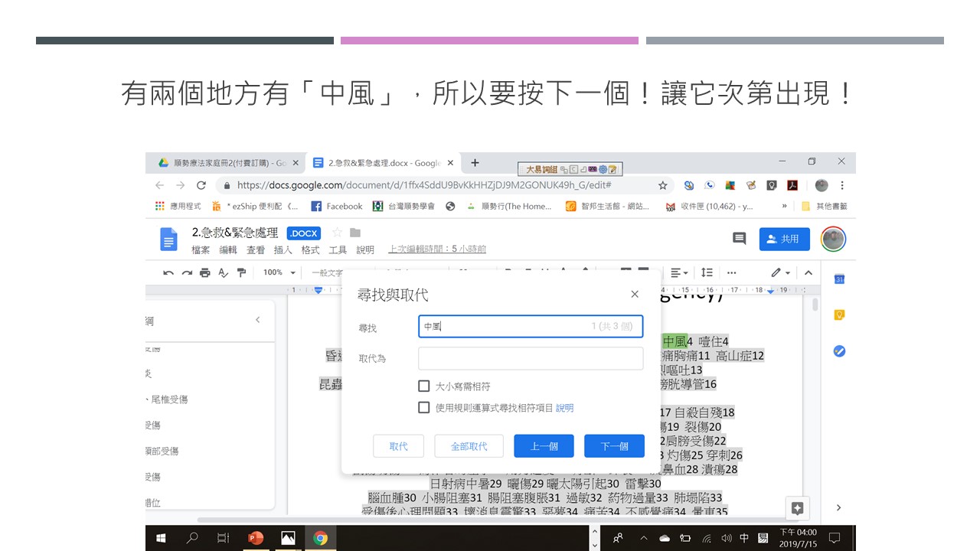This screenshot has height=551, width=980.
Task: Click the 尋找 search input field
Action: click(x=531, y=326)
